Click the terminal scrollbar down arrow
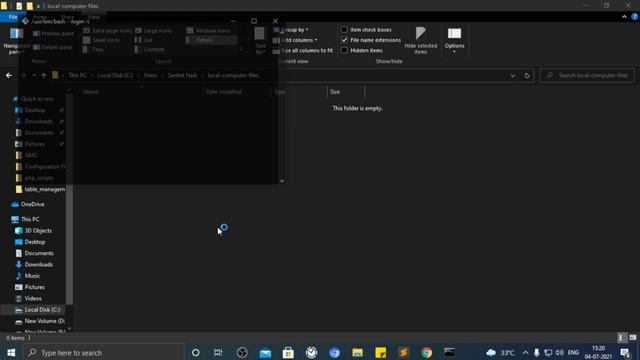The height and width of the screenshot is (360, 640). coord(282,181)
